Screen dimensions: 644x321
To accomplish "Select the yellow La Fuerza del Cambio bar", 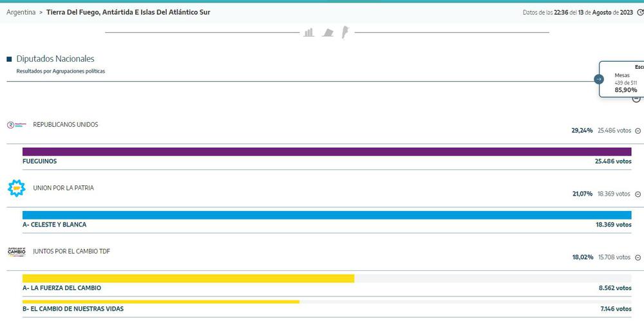I will [188, 279].
